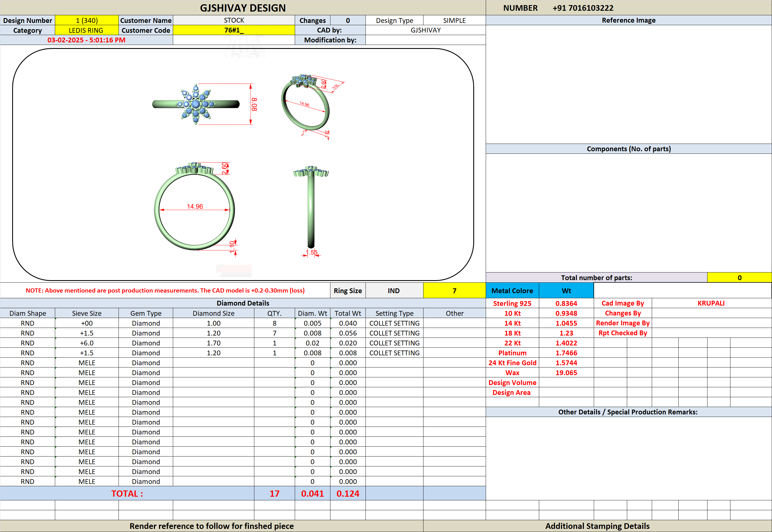
Task: Click the IND ring size standard cell
Action: coord(394,291)
